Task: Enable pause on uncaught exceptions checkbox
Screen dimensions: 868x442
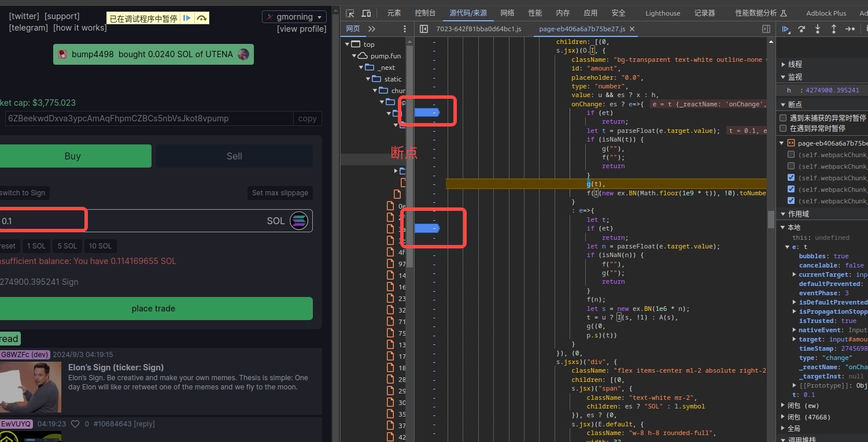Action: pyautogui.click(x=783, y=118)
